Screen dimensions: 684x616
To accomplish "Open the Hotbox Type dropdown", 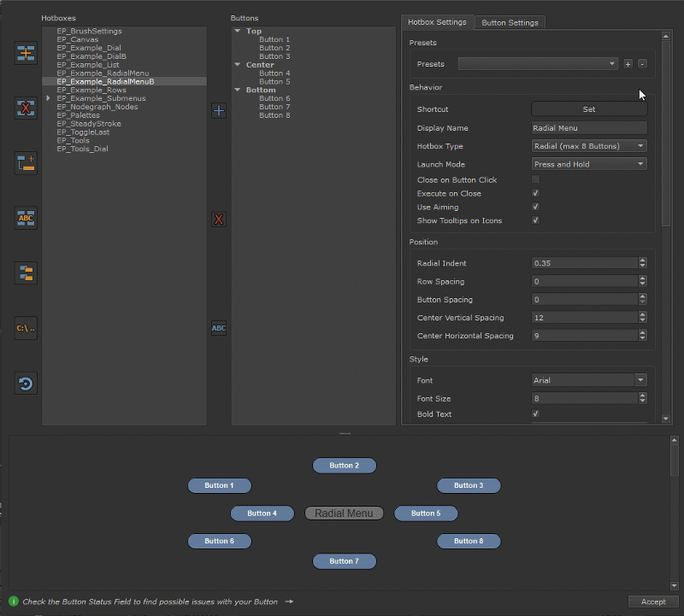I will 589,146.
